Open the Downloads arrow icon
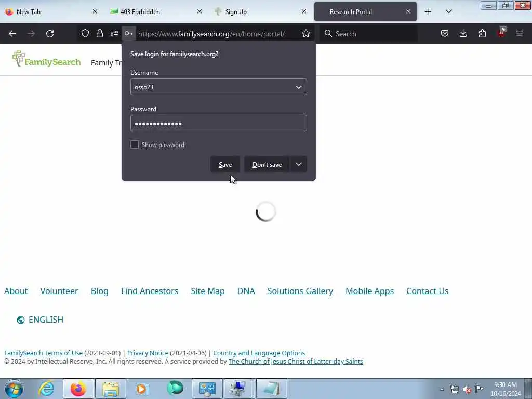Image resolution: width=532 pixels, height=399 pixels. 463,34
